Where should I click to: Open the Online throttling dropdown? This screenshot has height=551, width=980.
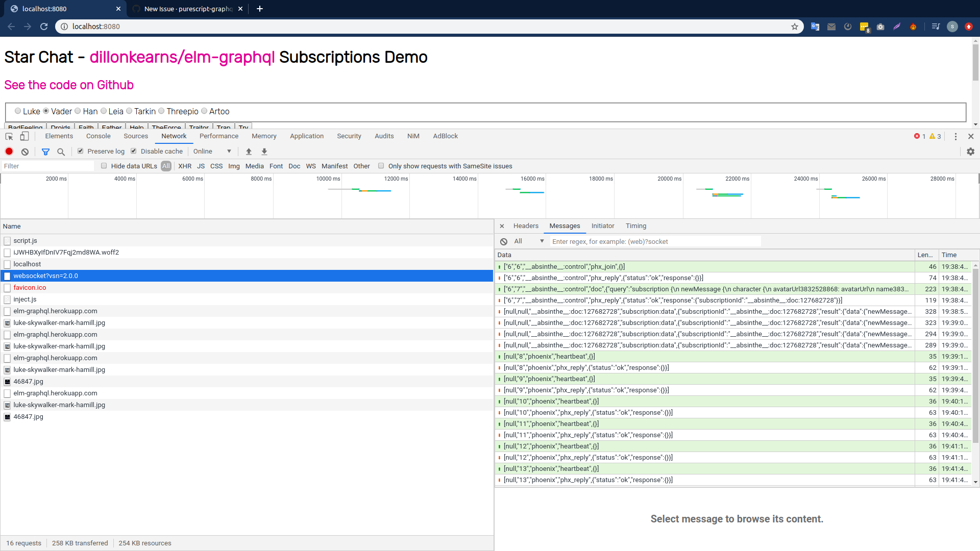coord(211,151)
